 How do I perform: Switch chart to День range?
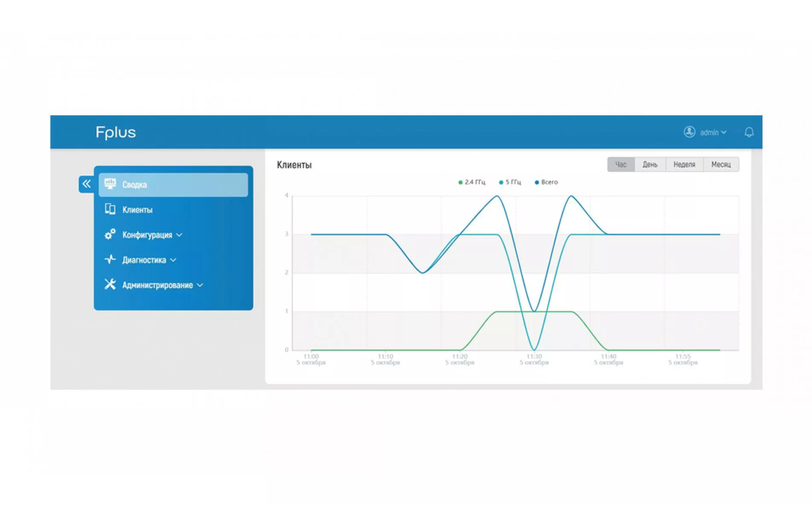click(650, 165)
